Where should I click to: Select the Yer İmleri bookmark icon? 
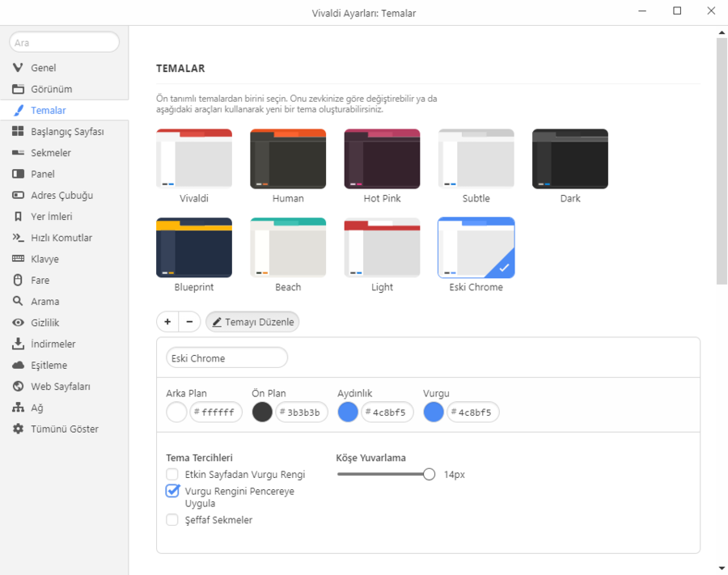pos(18,217)
